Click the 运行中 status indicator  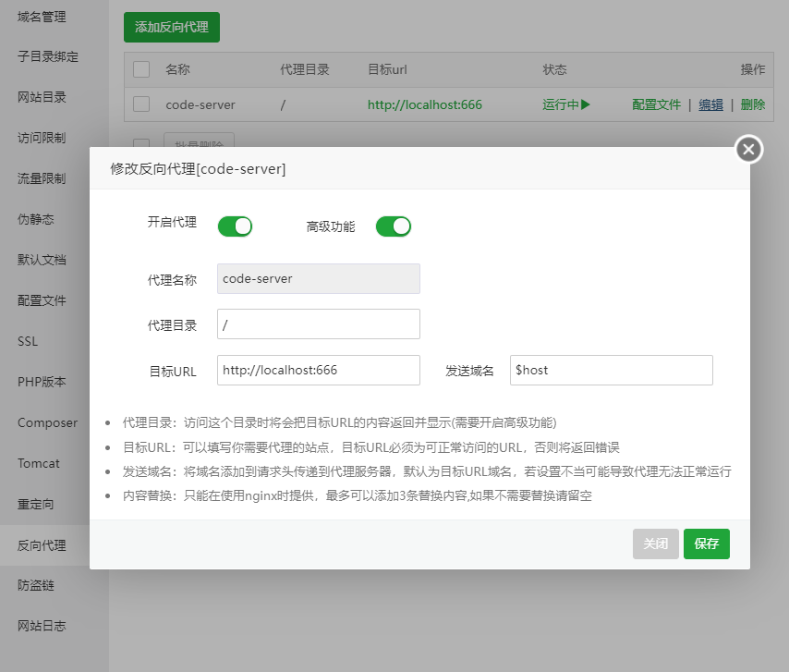pyautogui.click(x=565, y=104)
